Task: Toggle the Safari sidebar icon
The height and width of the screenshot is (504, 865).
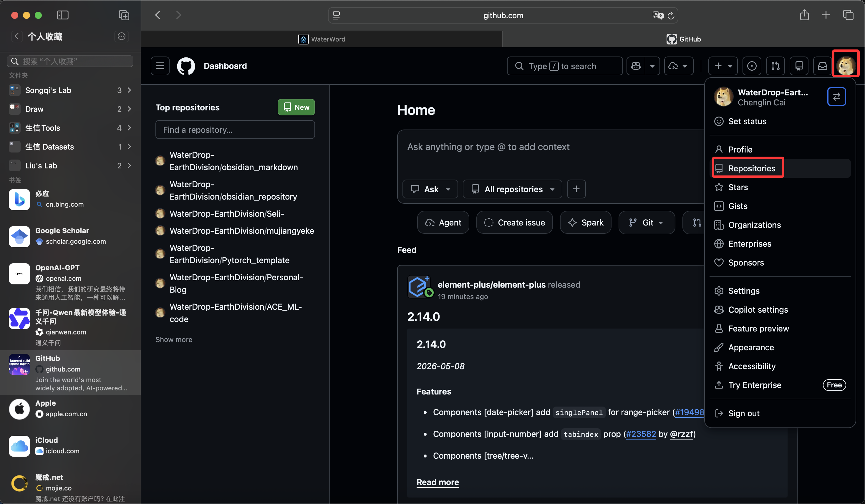Action: (62, 15)
